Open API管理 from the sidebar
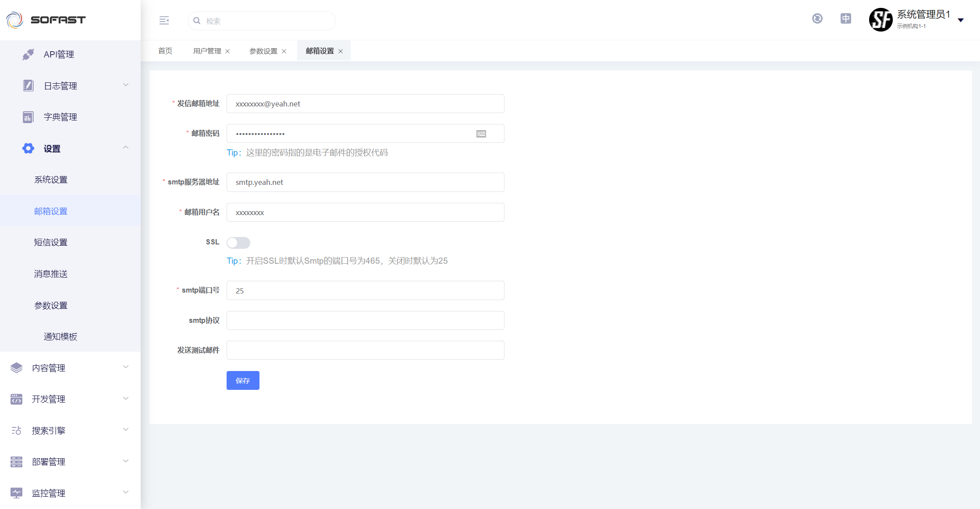980x509 pixels. coord(59,54)
